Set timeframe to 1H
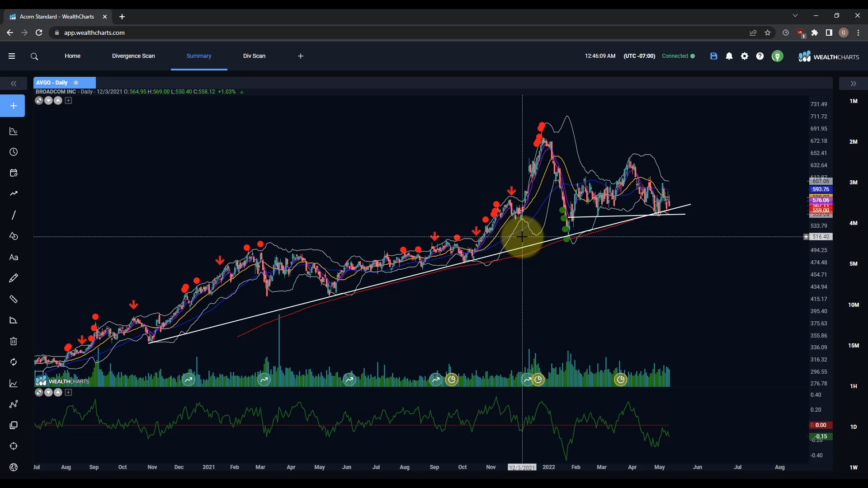This screenshot has width=868, height=488. coord(854,386)
